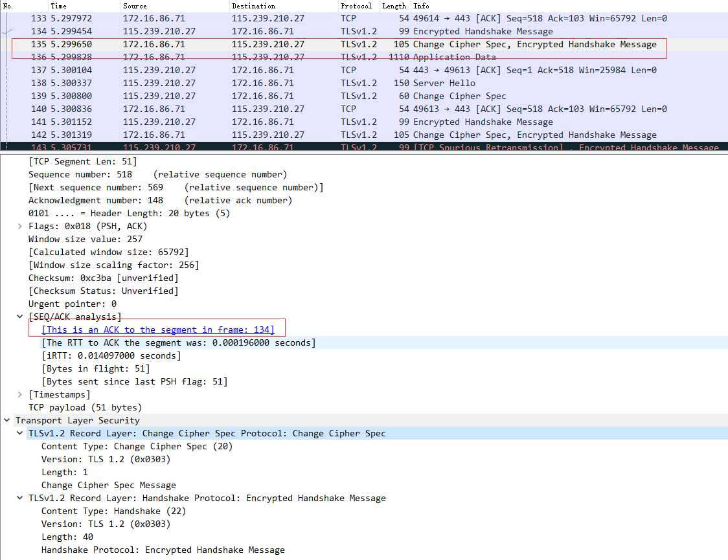
Task: Select the Acknowledgment number: 148 field
Action: pos(160,201)
